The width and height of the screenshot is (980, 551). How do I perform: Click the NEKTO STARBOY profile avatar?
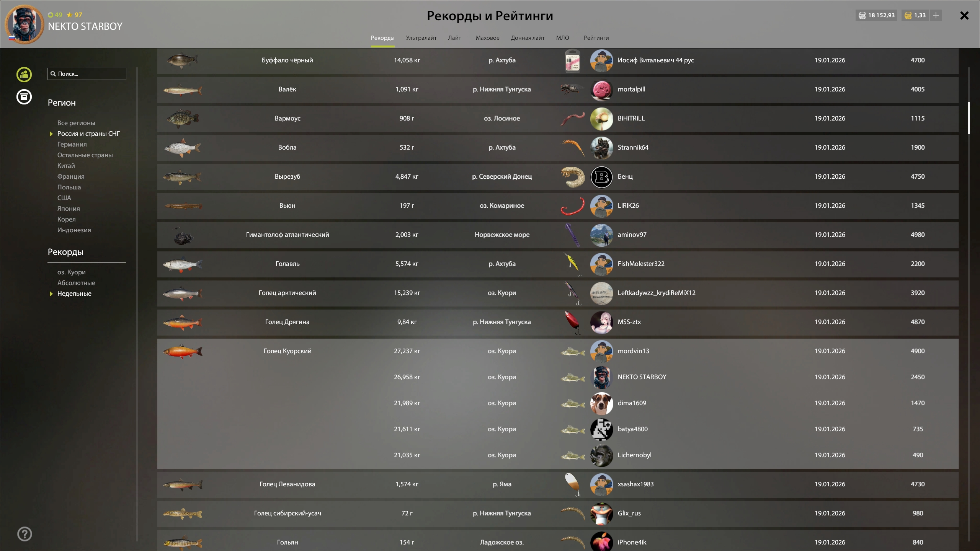(x=24, y=24)
